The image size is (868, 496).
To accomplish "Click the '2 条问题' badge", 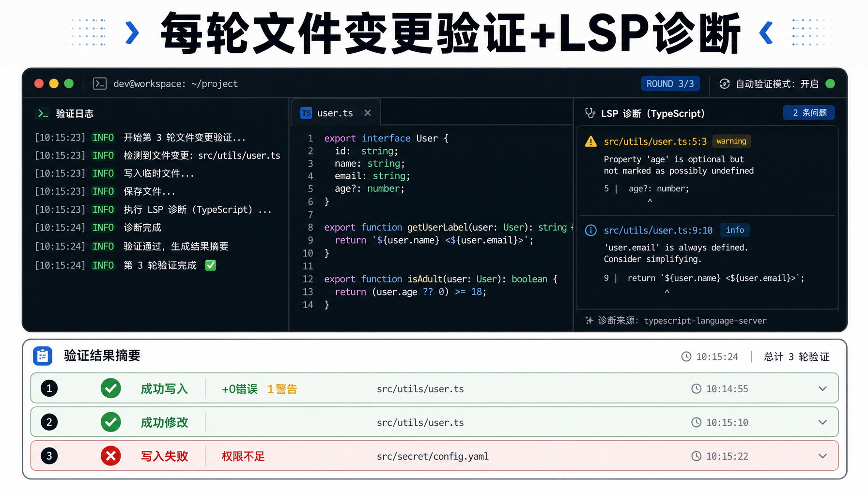I will (809, 113).
